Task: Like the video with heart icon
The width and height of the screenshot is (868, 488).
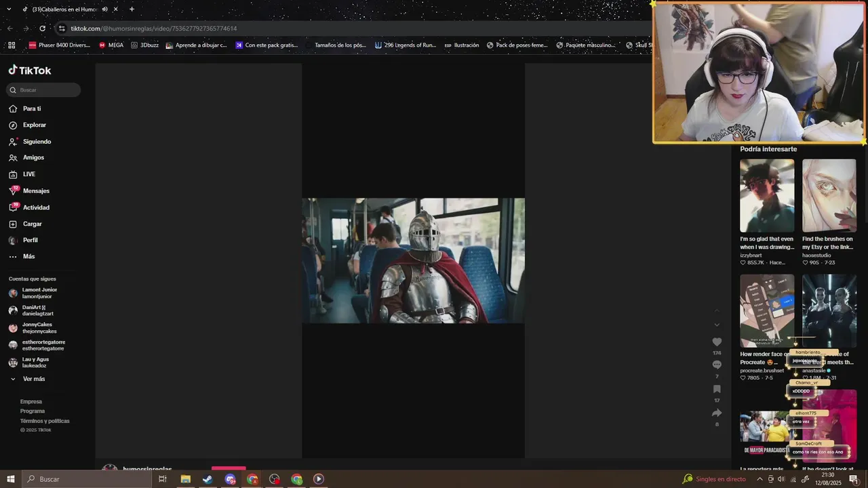Action: [x=717, y=342]
